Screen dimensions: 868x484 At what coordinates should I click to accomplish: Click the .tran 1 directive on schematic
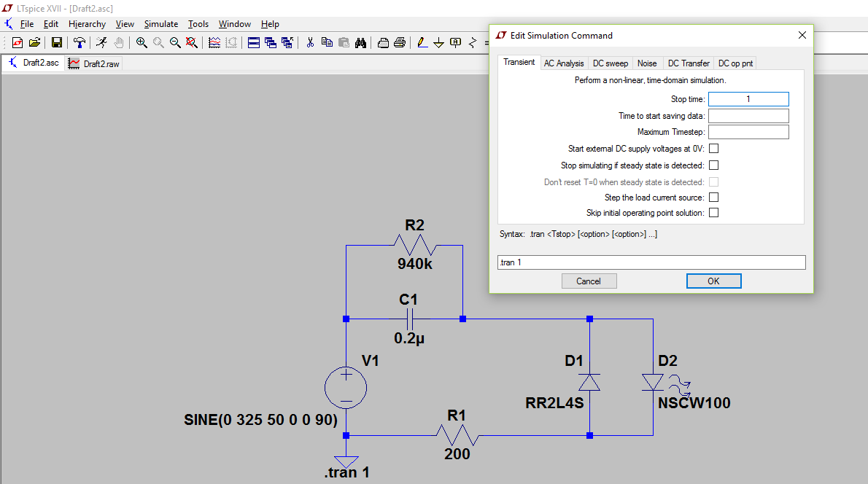point(346,472)
